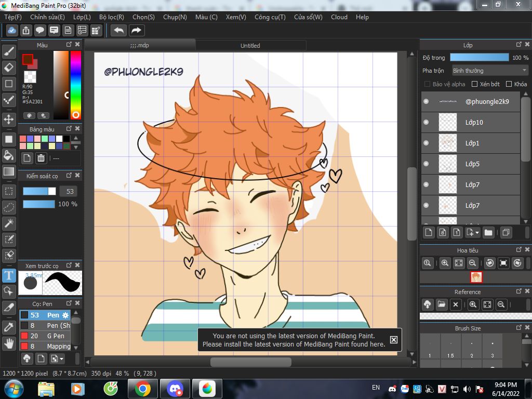This screenshot has height=399, width=532.
Task: Select the rectangular Select tool
Action: [x=9, y=191]
